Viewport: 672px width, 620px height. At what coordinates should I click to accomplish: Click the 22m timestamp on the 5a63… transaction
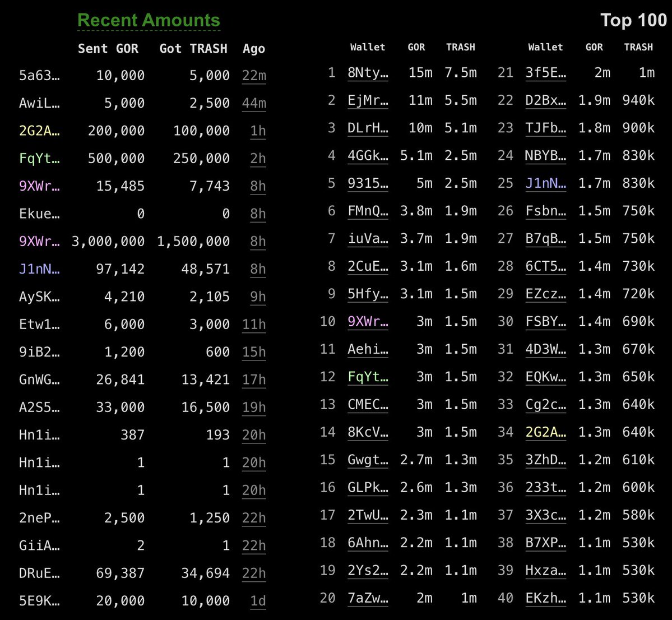click(254, 76)
